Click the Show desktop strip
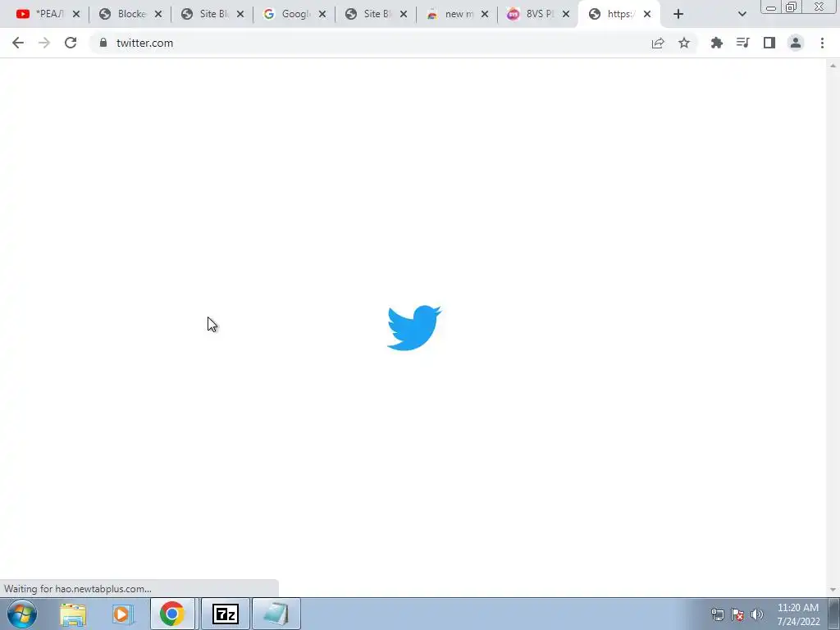This screenshot has height=630, width=840. click(x=834, y=614)
